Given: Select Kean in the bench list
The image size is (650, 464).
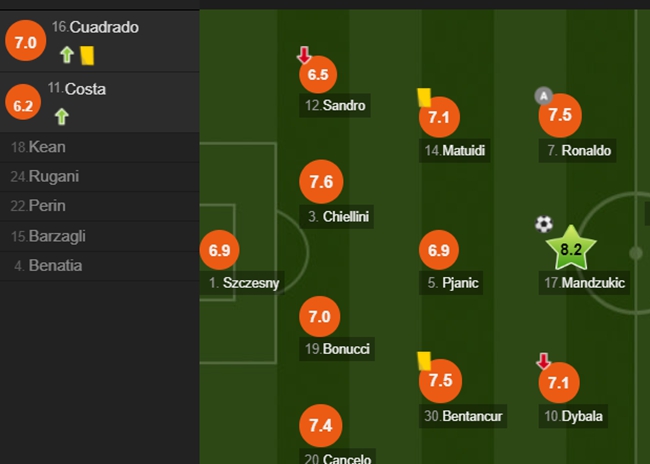Looking at the screenshot, I should [x=99, y=147].
